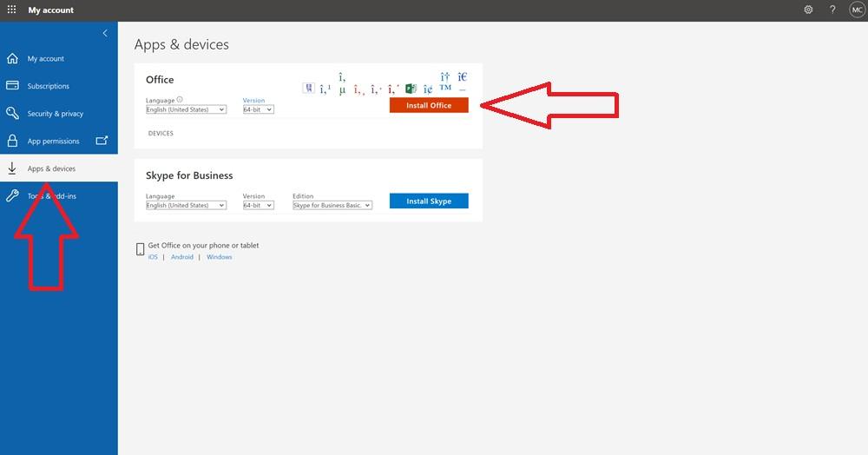Select Apps & devices in the sidebar
The width and height of the screenshot is (868, 455).
[51, 168]
